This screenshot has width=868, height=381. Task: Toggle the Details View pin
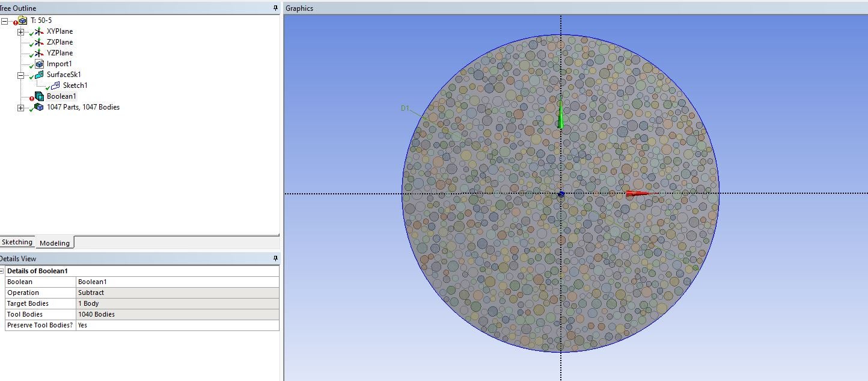(275, 258)
